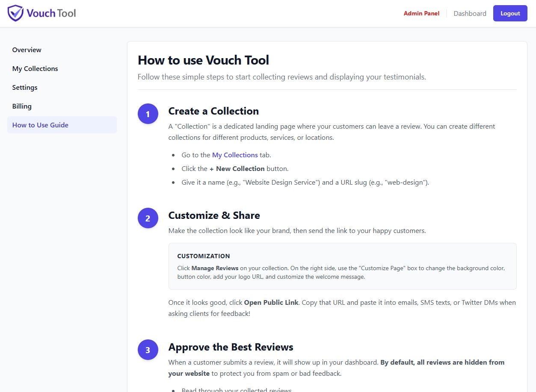This screenshot has height=392, width=536.
Task: Click the Logout button
Action: click(x=510, y=13)
